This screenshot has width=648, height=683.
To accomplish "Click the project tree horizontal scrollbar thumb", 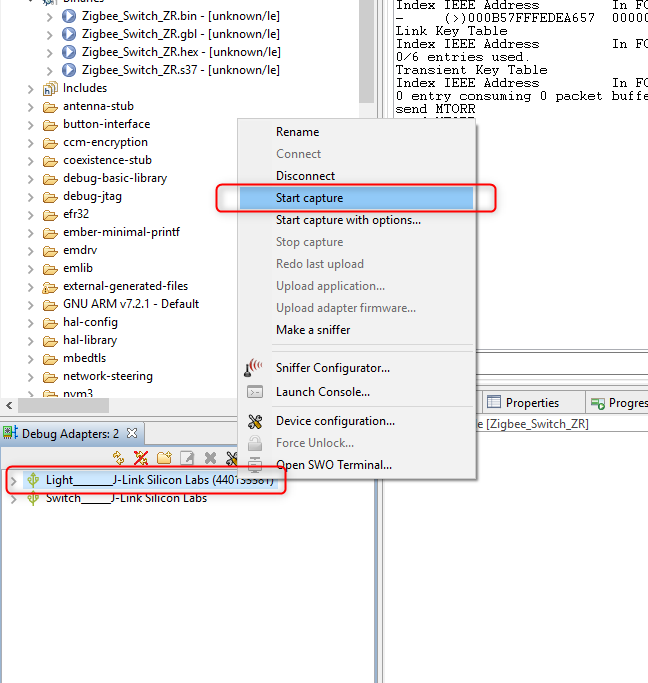I will pyautogui.click(x=63, y=406).
